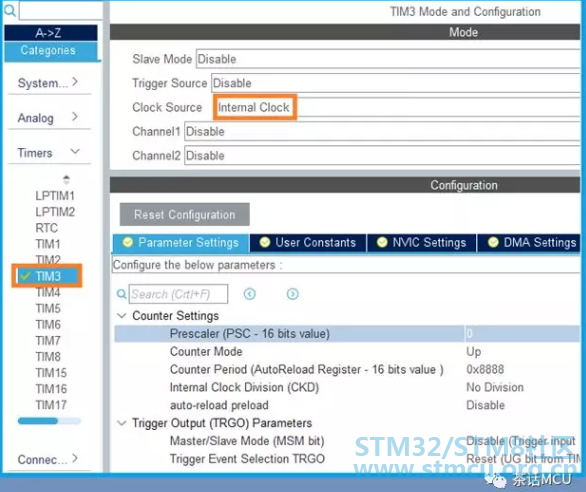Viewport: 586px width, 492px height.
Task: Click the DMA Settings status check icon
Action: click(x=493, y=242)
